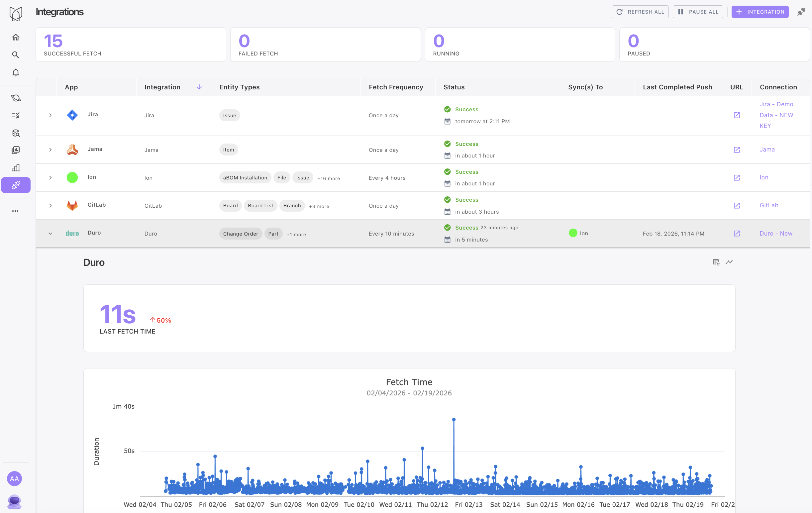
Task: Click the Status column header
Action: 454,87
